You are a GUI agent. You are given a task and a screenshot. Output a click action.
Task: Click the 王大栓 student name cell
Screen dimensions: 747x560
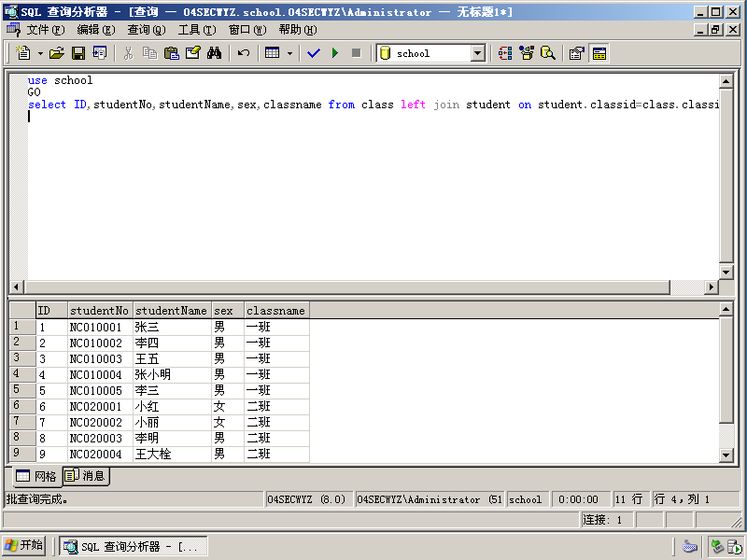pos(172,454)
